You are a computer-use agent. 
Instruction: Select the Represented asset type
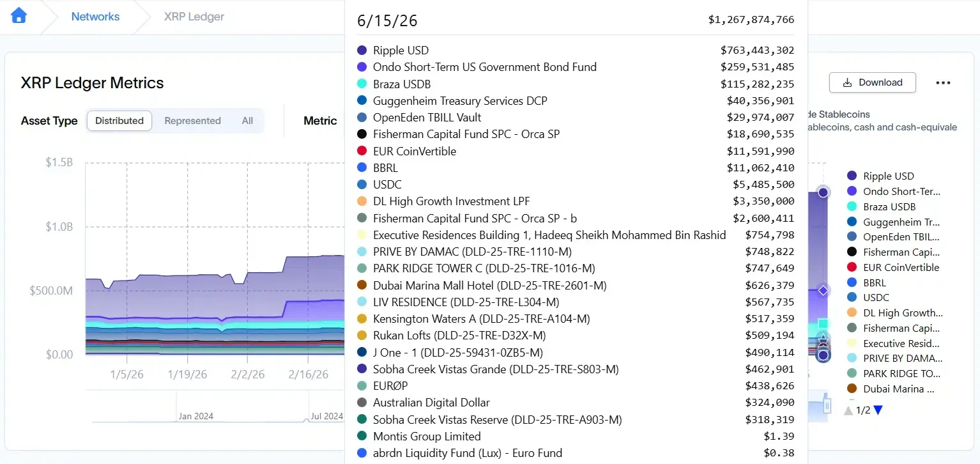click(192, 121)
